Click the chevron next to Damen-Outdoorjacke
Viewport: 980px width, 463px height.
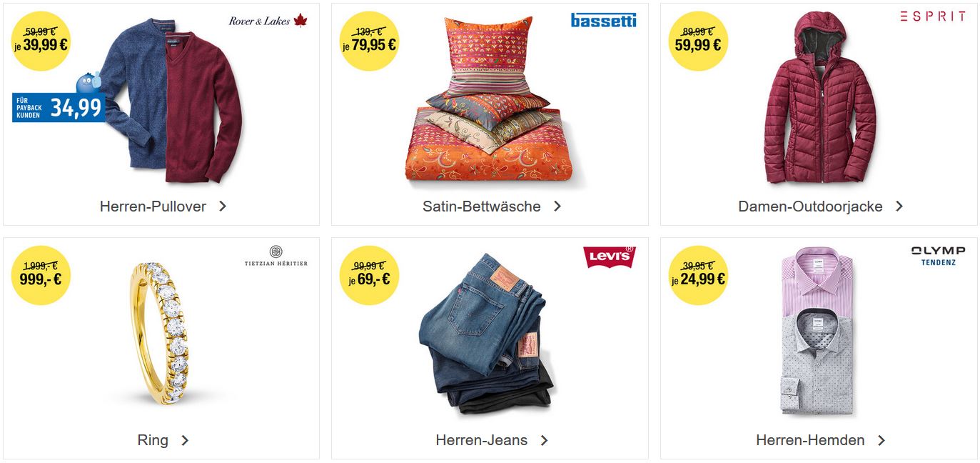point(899,206)
